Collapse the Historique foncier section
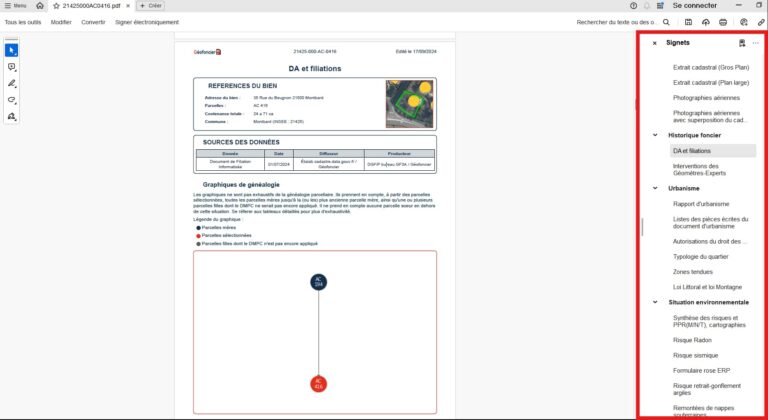Screen dimensions: 768x420 655,135
